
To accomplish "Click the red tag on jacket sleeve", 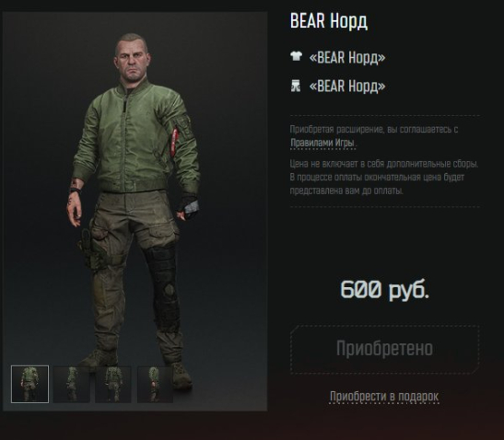I will [175, 140].
